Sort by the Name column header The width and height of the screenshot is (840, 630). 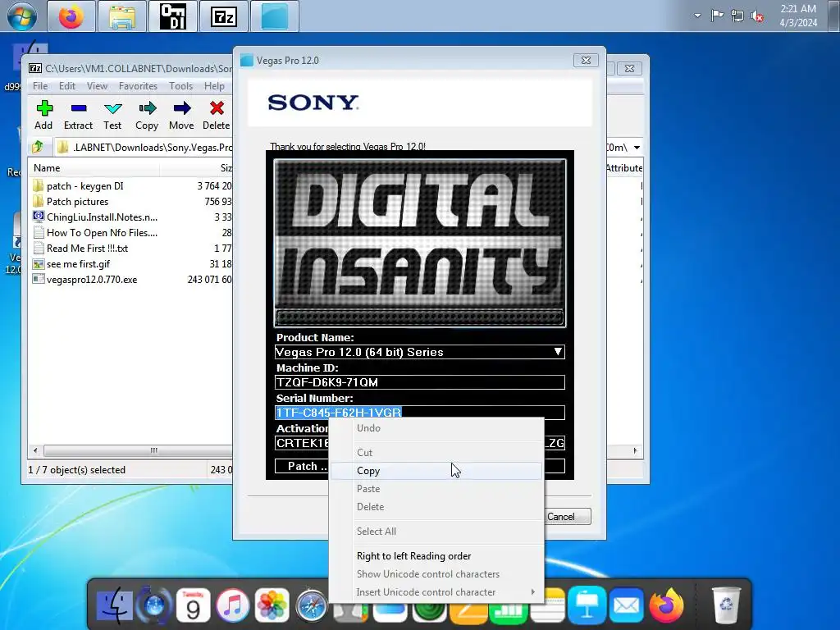tap(94, 167)
